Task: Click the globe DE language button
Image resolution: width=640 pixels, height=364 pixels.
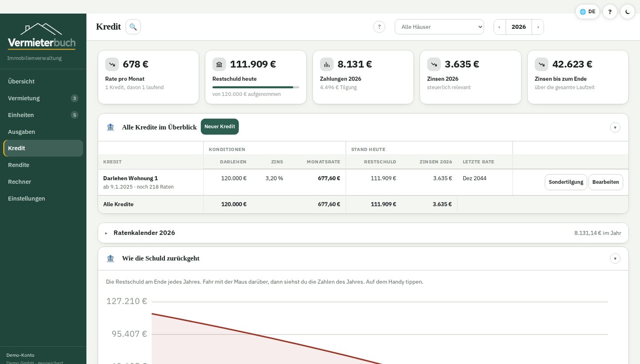Action: [588, 12]
